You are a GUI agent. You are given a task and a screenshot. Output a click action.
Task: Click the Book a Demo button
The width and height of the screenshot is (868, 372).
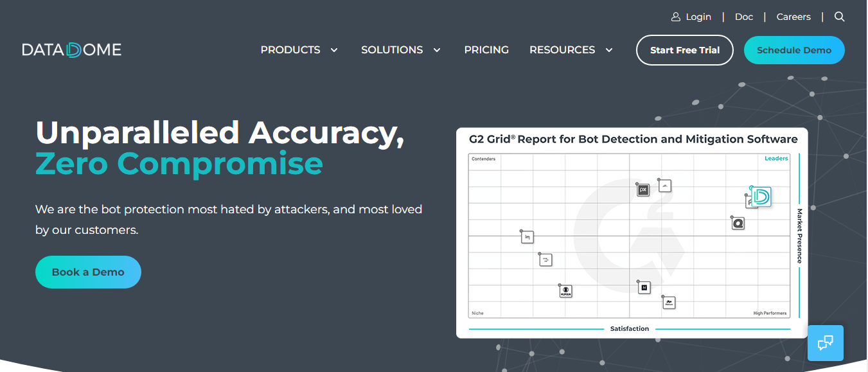coord(88,272)
